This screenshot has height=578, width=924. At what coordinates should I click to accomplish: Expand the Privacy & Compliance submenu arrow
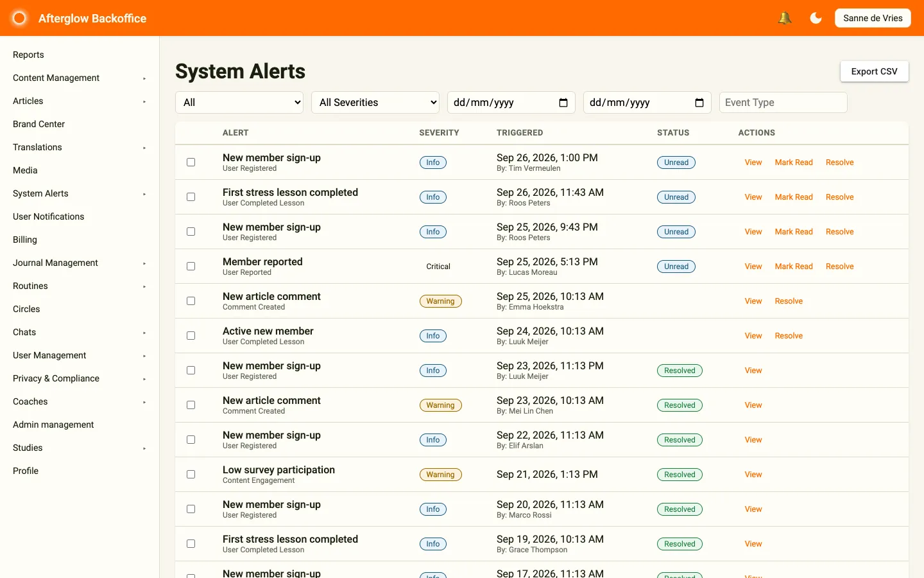(144, 379)
